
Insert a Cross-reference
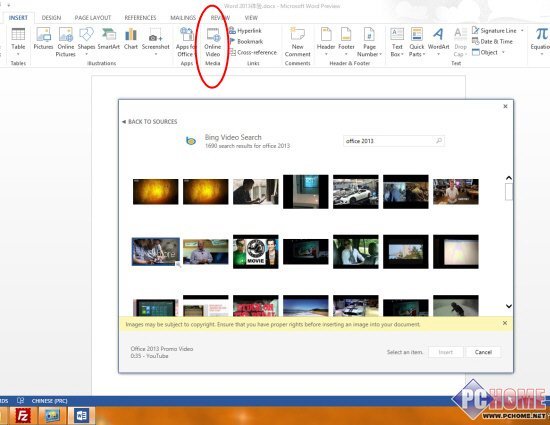(253, 52)
